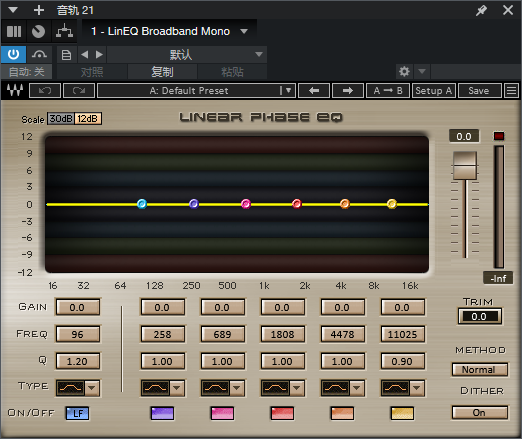Click the cyan band marker on graph
The width and height of the screenshot is (522, 439).
[x=142, y=204]
